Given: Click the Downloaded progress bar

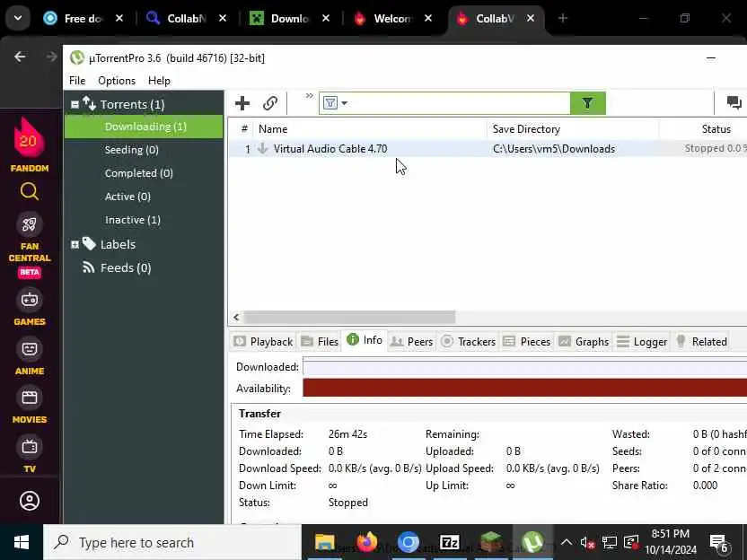Looking at the screenshot, I should pos(524,367).
